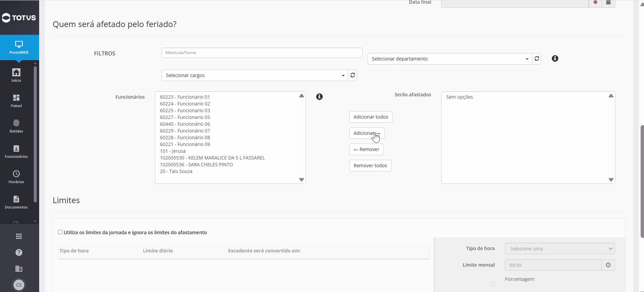Image resolution: width=644 pixels, height=292 pixels.
Task: Open the CS user avatar
Action: coord(19,285)
